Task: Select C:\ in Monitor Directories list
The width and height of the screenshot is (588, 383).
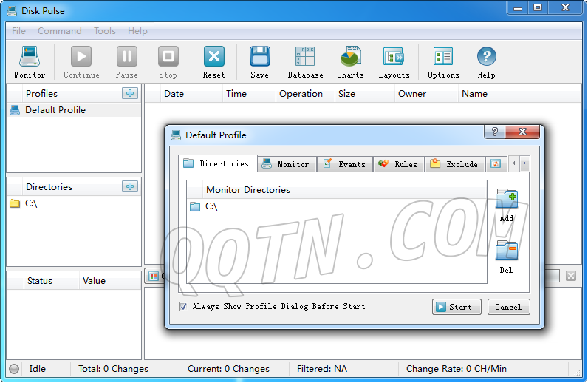Action: [x=211, y=206]
